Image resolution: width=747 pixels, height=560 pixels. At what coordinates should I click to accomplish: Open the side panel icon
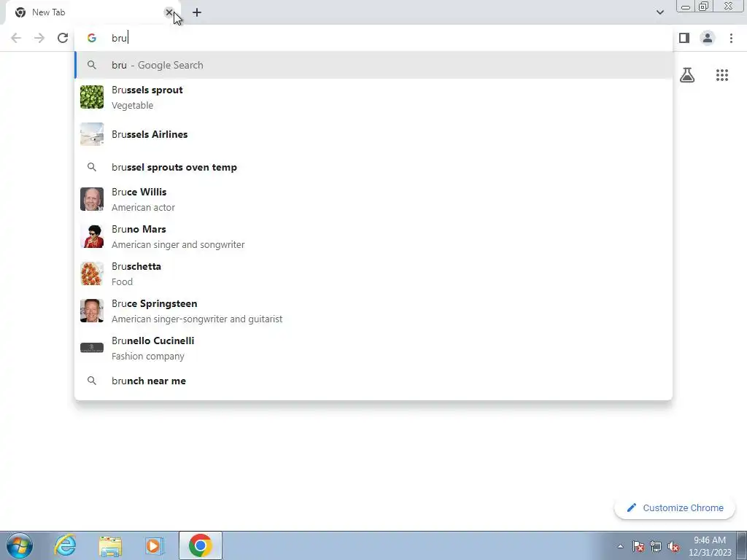point(684,38)
